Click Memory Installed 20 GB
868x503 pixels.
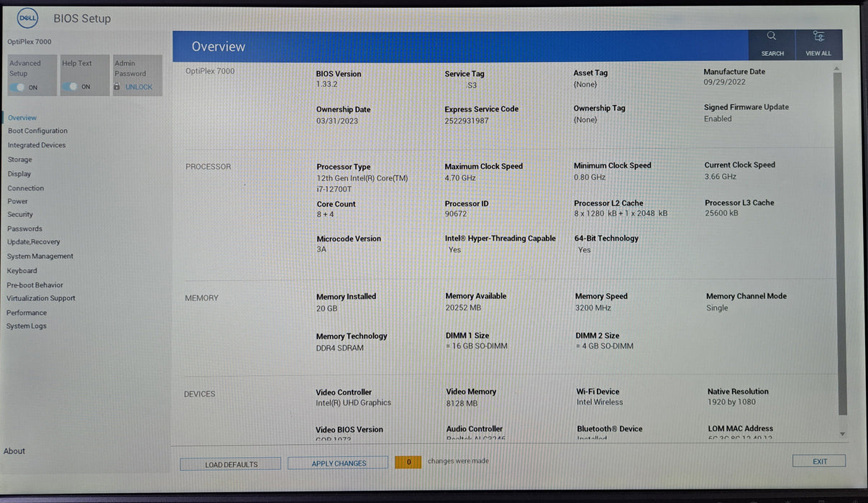327,308
